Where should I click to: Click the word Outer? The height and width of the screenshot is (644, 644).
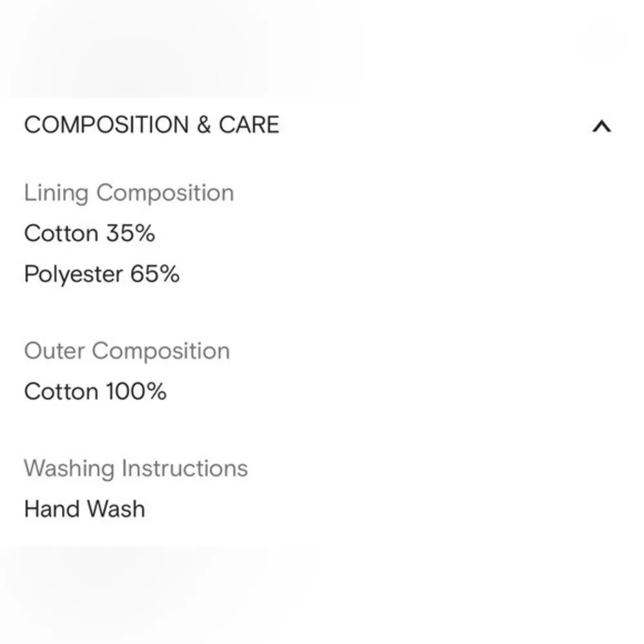point(54,351)
